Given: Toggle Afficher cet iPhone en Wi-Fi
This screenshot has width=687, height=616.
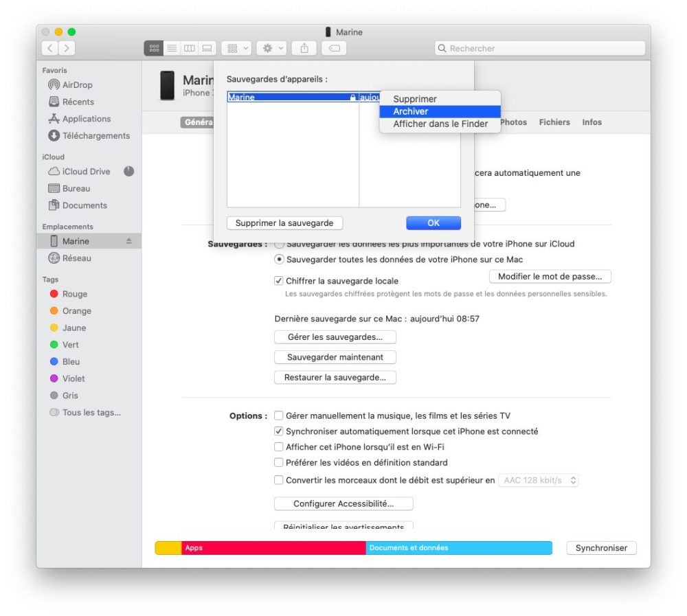Looking at the screenshot, I should pyautogui.click(x=279, y=447).
